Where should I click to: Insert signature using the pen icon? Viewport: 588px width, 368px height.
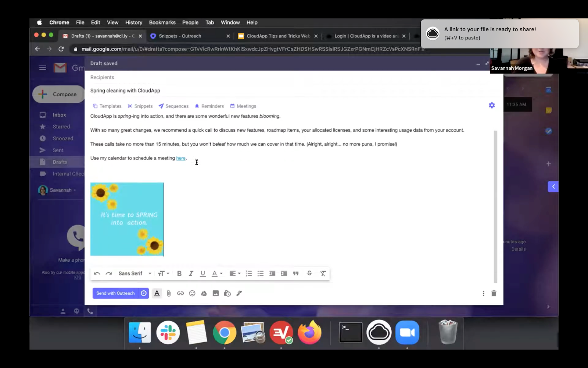coord(239,293)
